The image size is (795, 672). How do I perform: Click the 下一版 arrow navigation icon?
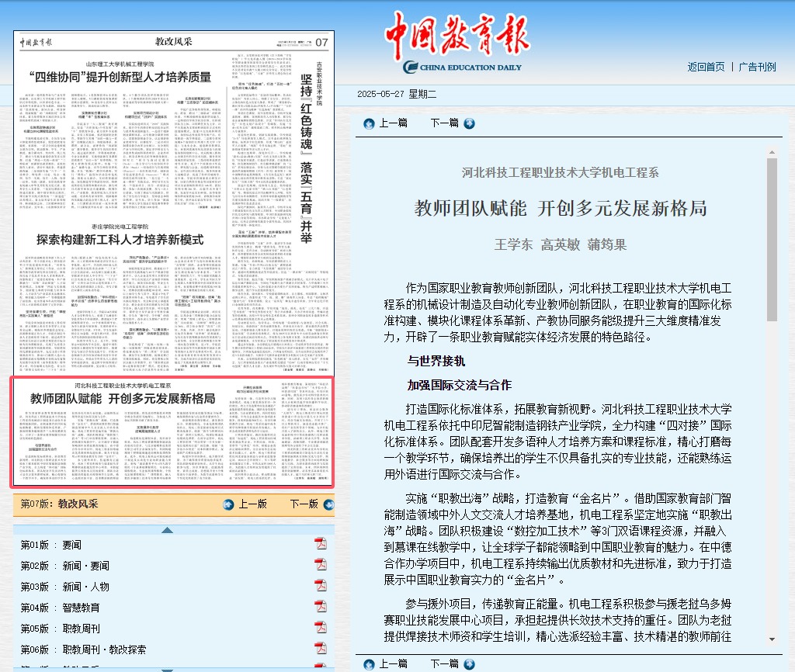tap(329, 504)
